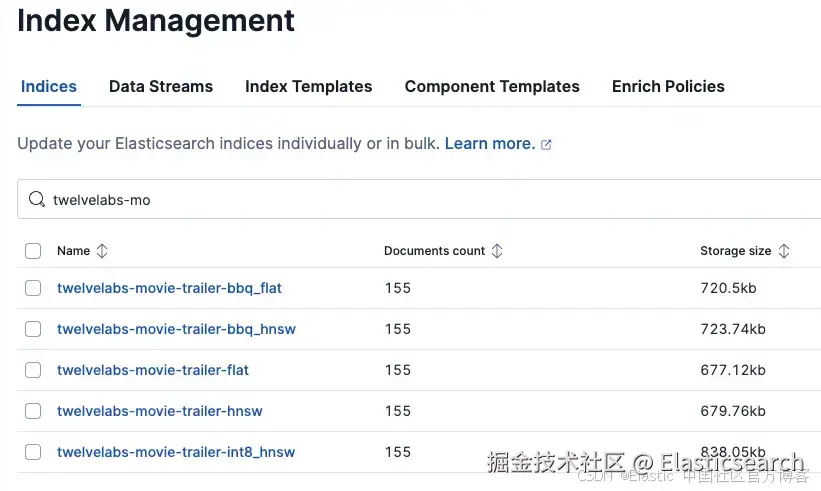
Task: Click the Index Management page heading
Action: [x=156, y=21]
